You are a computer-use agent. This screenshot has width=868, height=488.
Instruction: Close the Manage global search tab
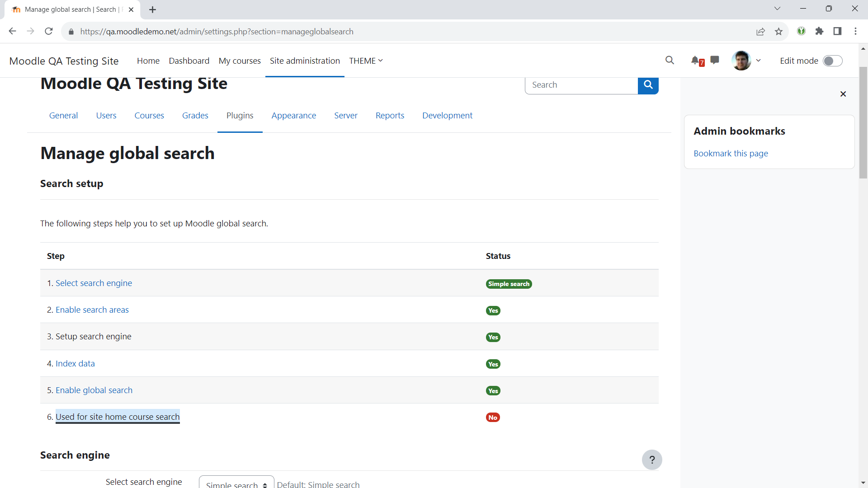coord(131,9)
